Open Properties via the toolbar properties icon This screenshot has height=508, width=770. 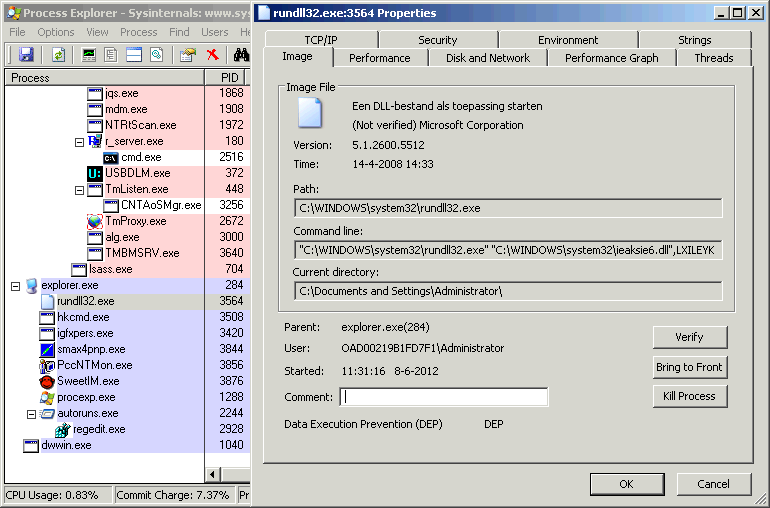click(188, 55)
